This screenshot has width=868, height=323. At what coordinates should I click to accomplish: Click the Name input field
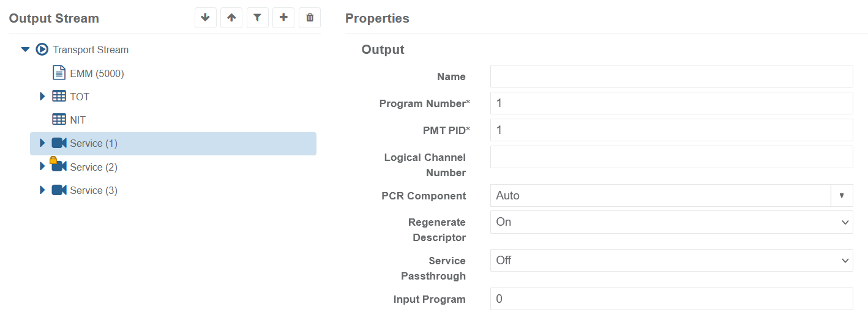click(x=671, y=76)
